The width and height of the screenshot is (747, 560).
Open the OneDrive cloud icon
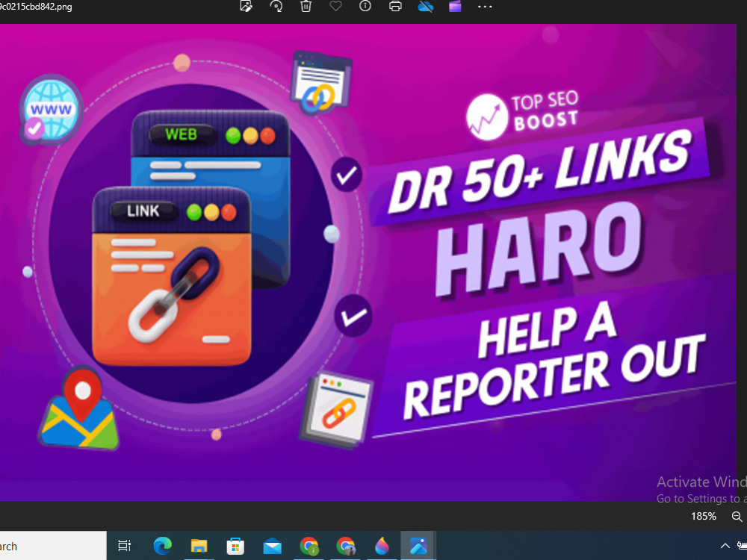pyautogui.click(x=425, y=6)
